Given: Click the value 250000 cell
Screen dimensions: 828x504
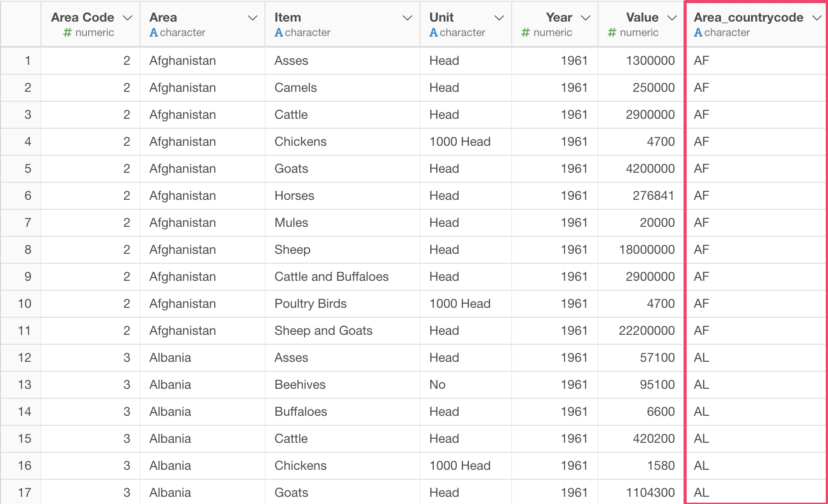Looking at the screenshot, I should [641, 88].
